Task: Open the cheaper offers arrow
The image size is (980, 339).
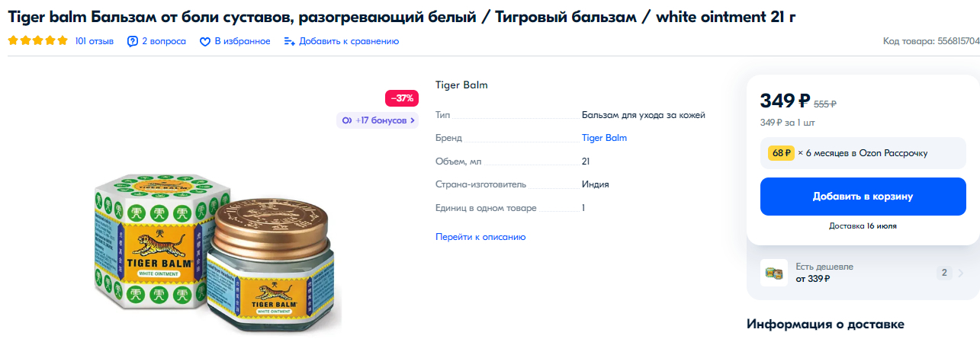Action: [x=969, y=273]
